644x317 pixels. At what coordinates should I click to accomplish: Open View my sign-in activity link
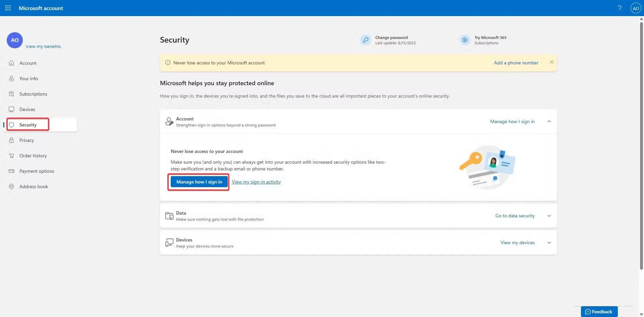[x=256, y=181]
